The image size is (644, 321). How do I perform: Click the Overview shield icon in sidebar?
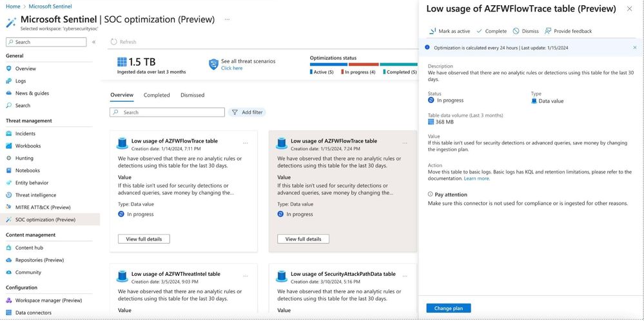(8, 68)
